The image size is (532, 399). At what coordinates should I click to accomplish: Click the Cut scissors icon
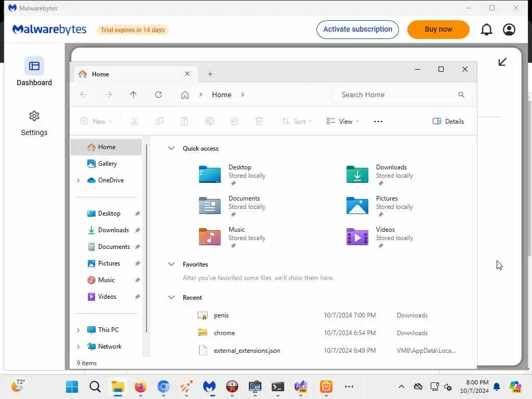point(135,122)
